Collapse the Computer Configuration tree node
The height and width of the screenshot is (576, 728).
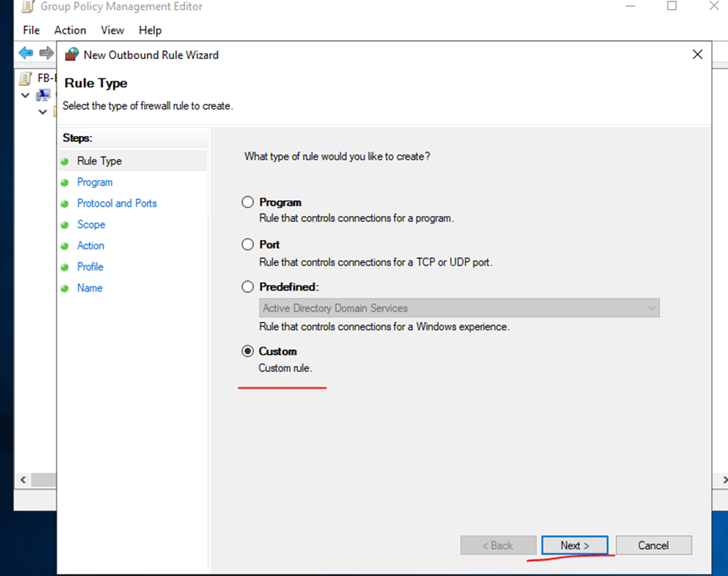click(x=25, y=95)
